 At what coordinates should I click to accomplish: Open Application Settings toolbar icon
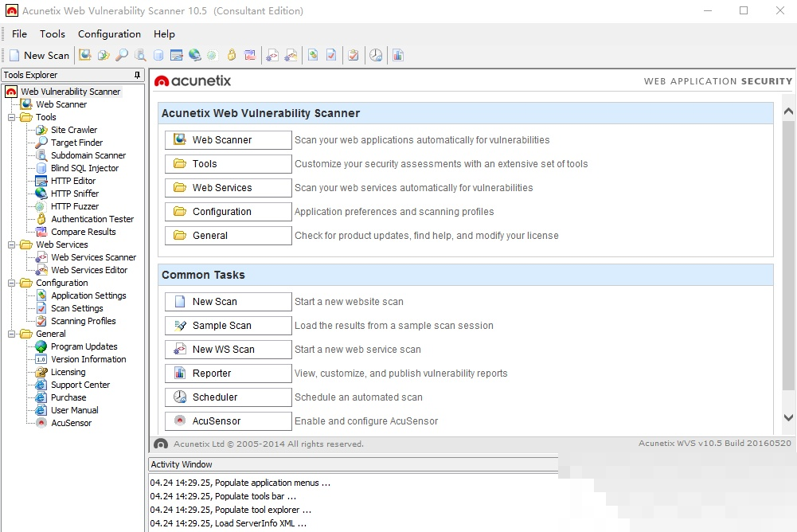313,55
